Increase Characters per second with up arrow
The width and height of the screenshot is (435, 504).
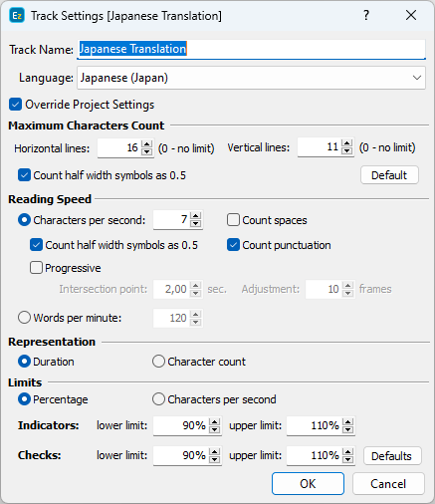(196, 216)
